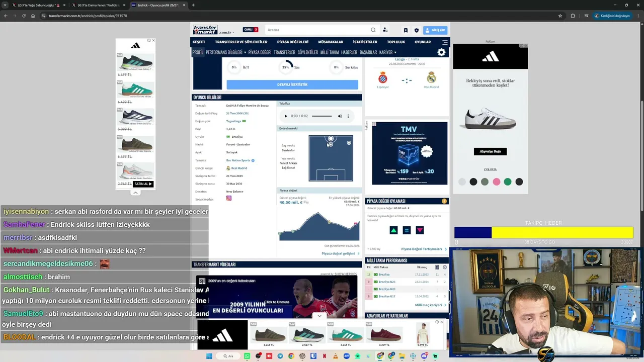Viewport: 644px width, 362px height.
Task: Open the İSTATİSTİKLER menu
Action: [365, 42]
